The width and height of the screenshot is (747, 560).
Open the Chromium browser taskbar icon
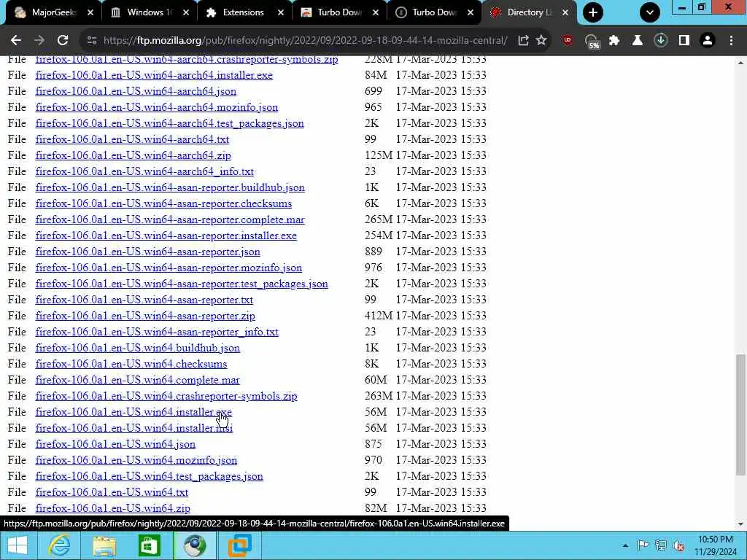click(194, 545)
